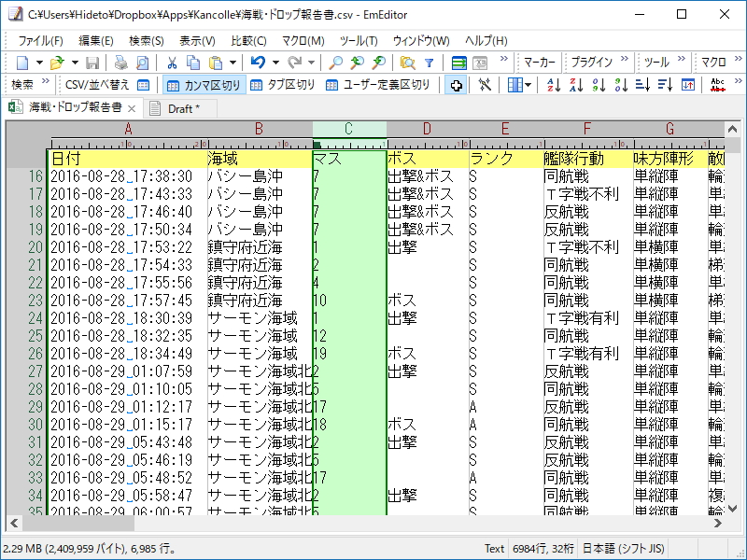The height and width of the screenshot is (560, 747).
Task: Open the 比較(C) menu
Action: coord(248,41)
